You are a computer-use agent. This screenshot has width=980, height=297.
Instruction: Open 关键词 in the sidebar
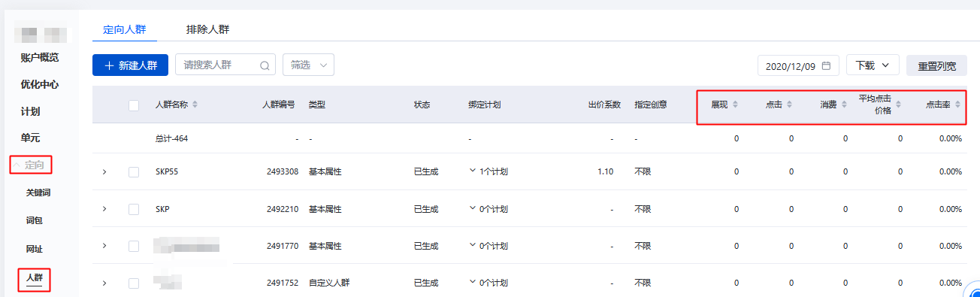pos(39,193)
